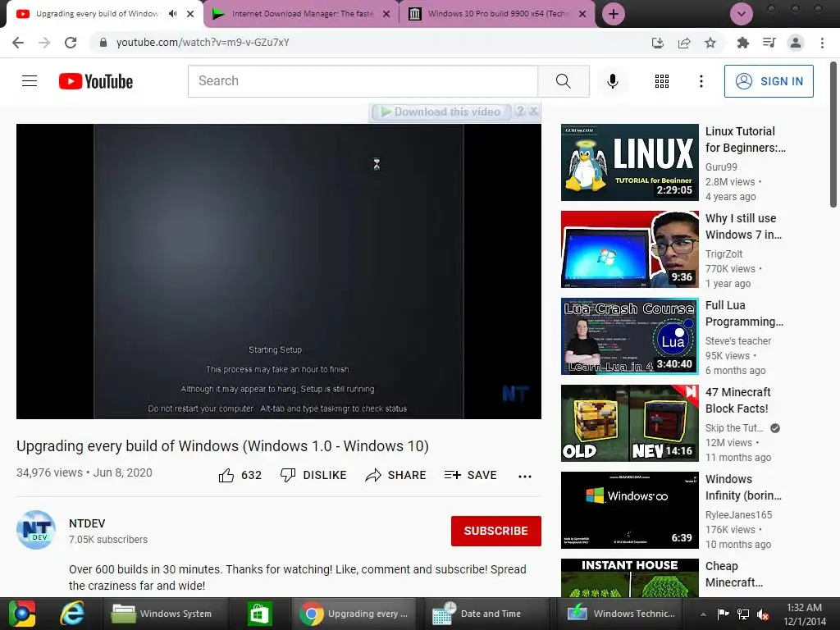This screenshot has width=840, height=630.
Task: Open more actions ellipsis under video
Action: click(x=525, y=477)
